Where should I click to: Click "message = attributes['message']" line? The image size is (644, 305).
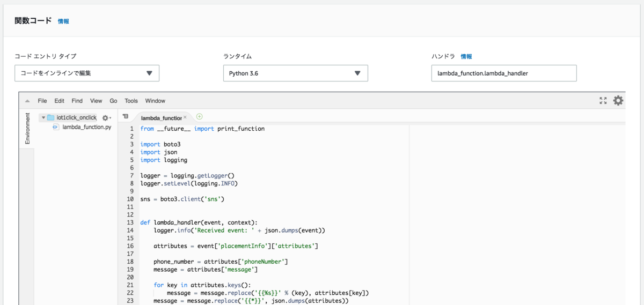point(206,270)
